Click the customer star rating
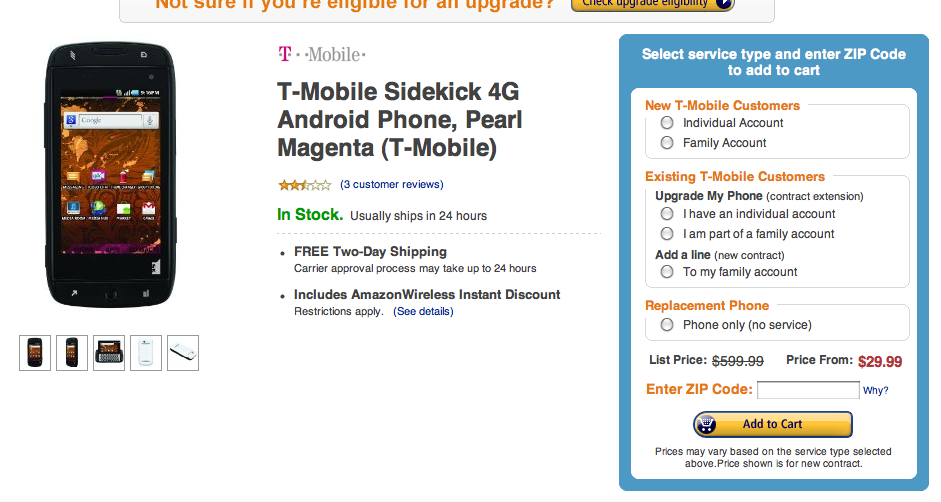Screen dimensions: 941x502 click(x=304, y=185)
